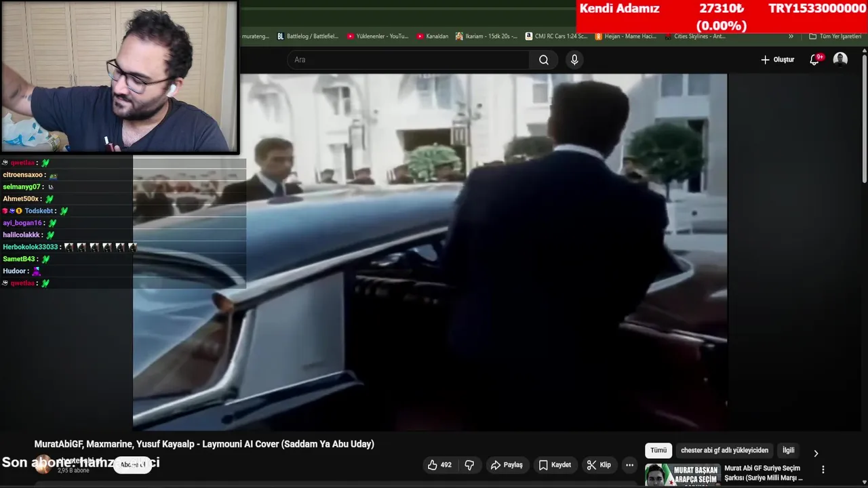The image size is (868, 488).
Task: Open the Cities Skylines bookmark
Action: click(x=695, y=37)
